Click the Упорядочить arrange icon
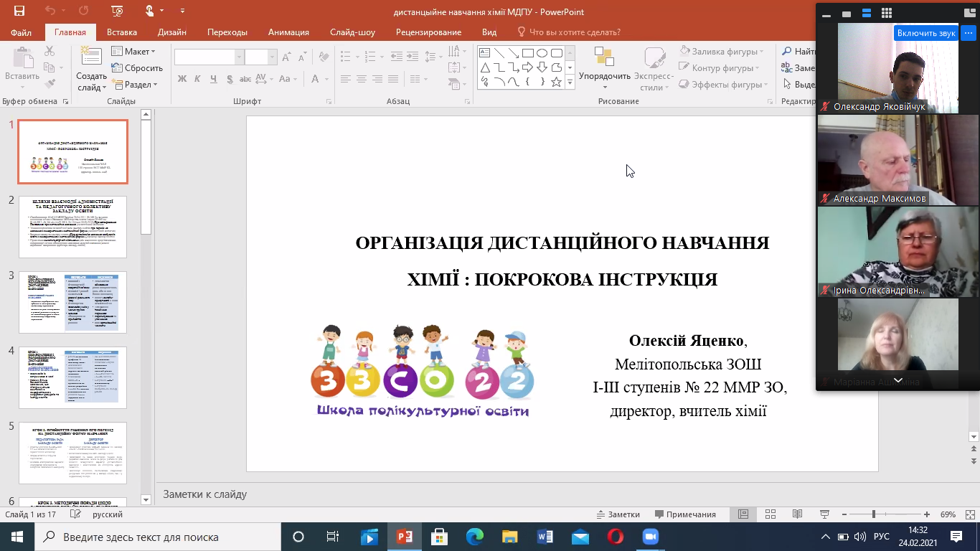Viewport: 980px width, 551px height. (604, 57)
